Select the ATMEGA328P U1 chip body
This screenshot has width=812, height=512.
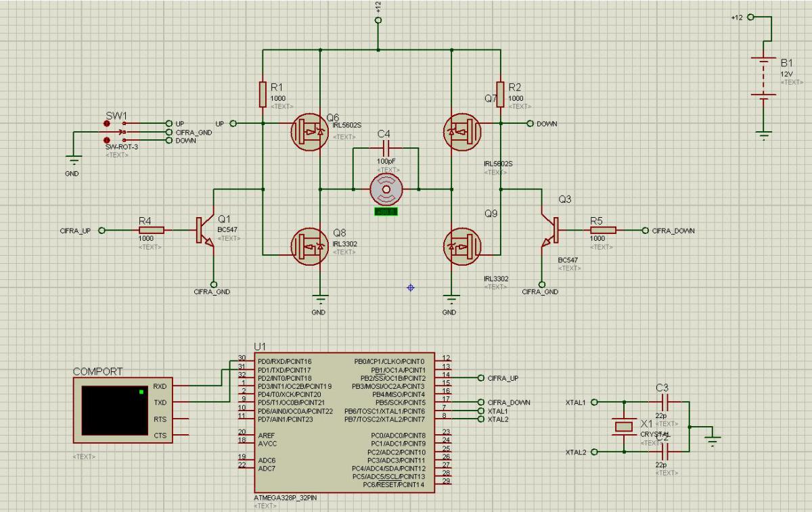click(345, 423)
